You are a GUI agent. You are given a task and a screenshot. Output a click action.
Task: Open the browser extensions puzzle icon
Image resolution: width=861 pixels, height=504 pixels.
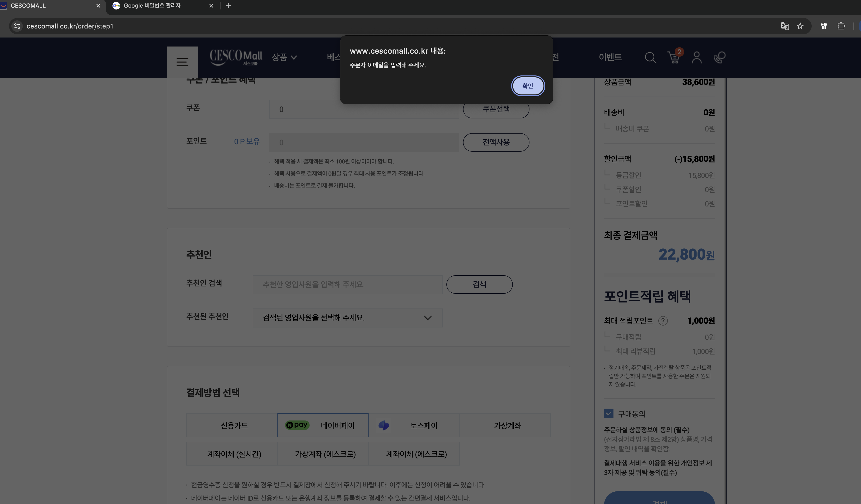[841, 26]
